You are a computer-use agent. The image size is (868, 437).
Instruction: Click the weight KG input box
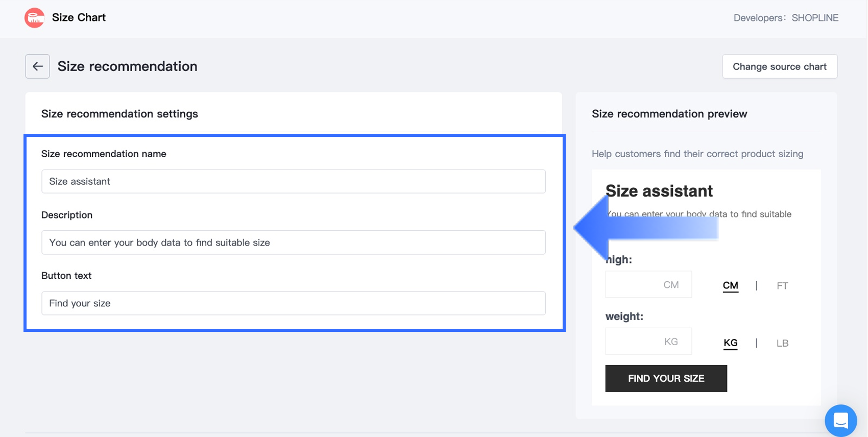(x=648, y=341)
